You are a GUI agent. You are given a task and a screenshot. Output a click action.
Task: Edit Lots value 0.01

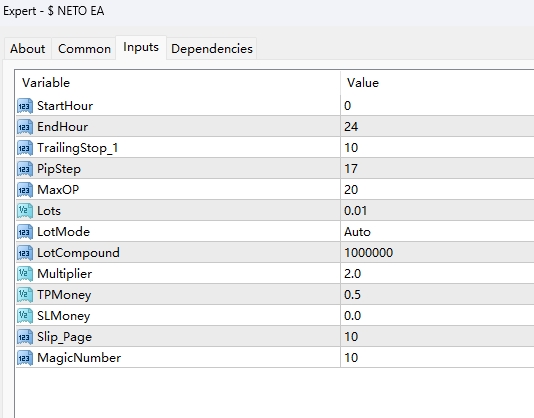(437, 211)
